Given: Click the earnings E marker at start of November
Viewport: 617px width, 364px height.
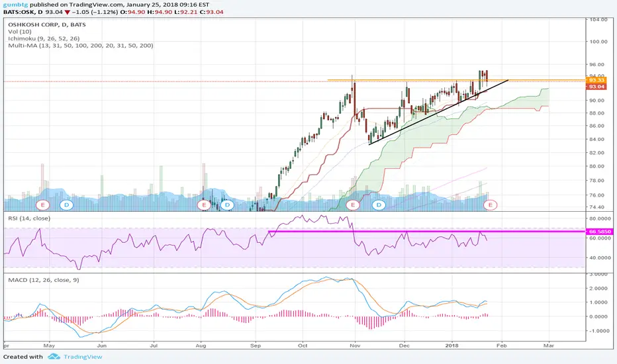Looking at the screenshot, I should (353, 205).
